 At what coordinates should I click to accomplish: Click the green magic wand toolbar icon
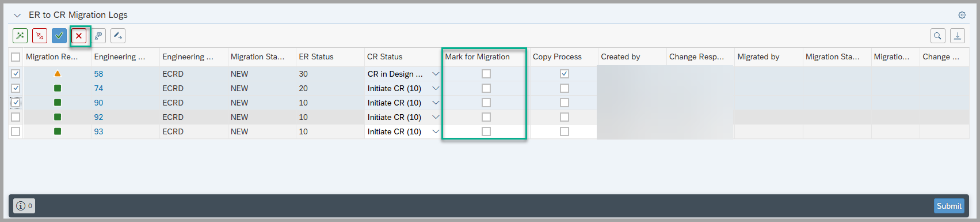(20, 36)
